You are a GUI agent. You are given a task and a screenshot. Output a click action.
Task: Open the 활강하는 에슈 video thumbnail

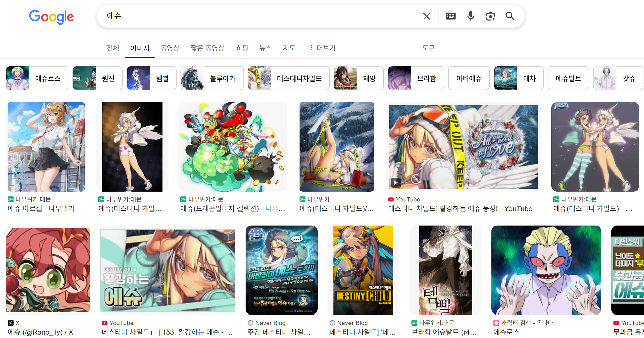coord(168,270)
